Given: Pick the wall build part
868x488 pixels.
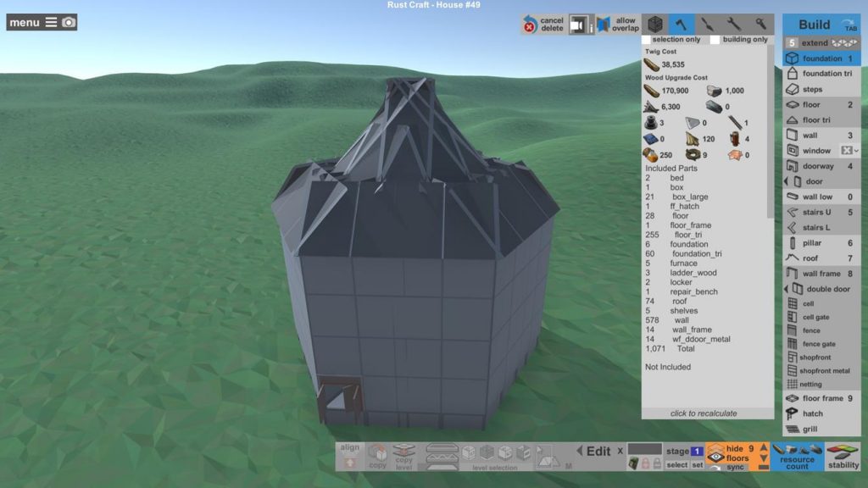Looking at the screenshot, I should coord(821,135).
